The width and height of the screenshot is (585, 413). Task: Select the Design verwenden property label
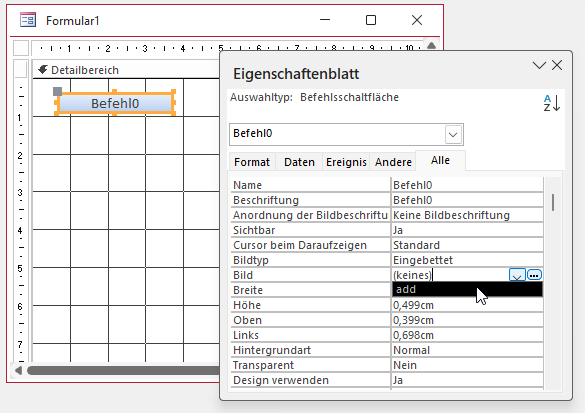coord(310,380)
